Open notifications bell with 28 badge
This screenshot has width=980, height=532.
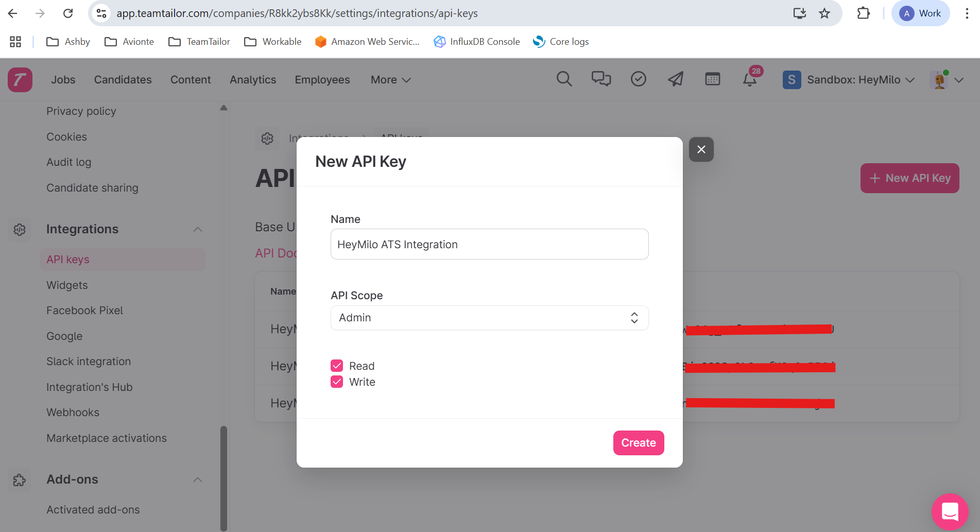750,80
